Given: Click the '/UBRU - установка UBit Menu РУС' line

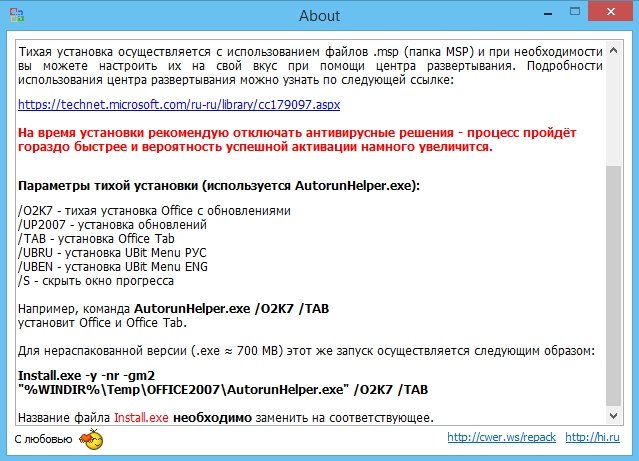Looking at the screenshot, I should (112, 253).
